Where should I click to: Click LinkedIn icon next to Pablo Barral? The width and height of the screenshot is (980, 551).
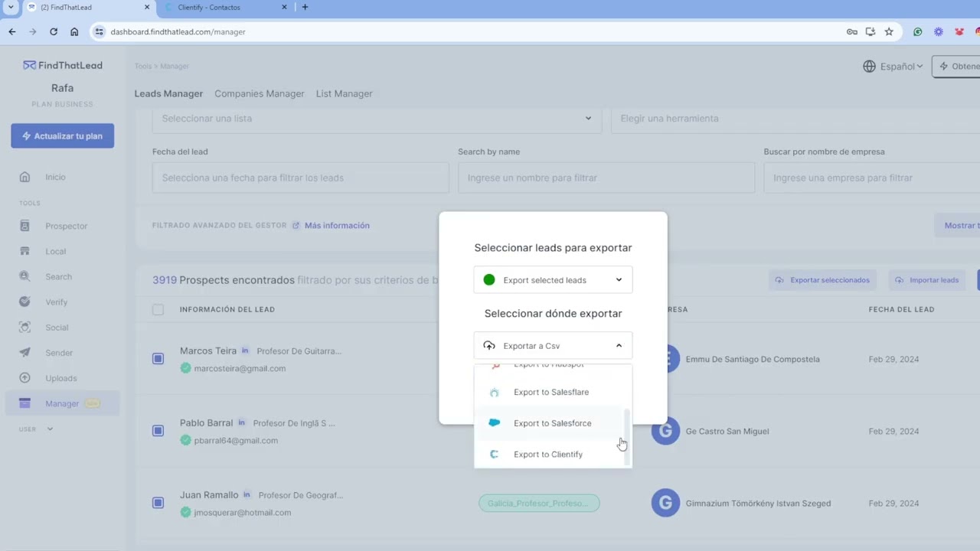coord(242,422)
